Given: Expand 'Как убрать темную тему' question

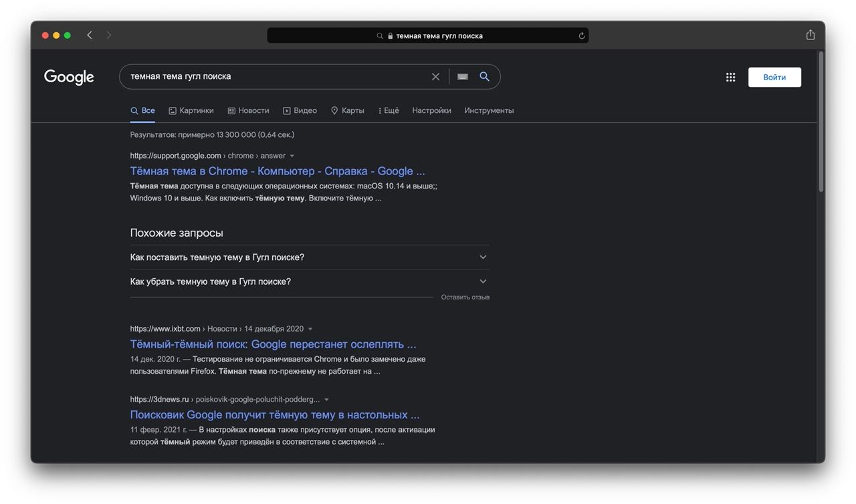Looking at the screenshot, I should 310,281.
